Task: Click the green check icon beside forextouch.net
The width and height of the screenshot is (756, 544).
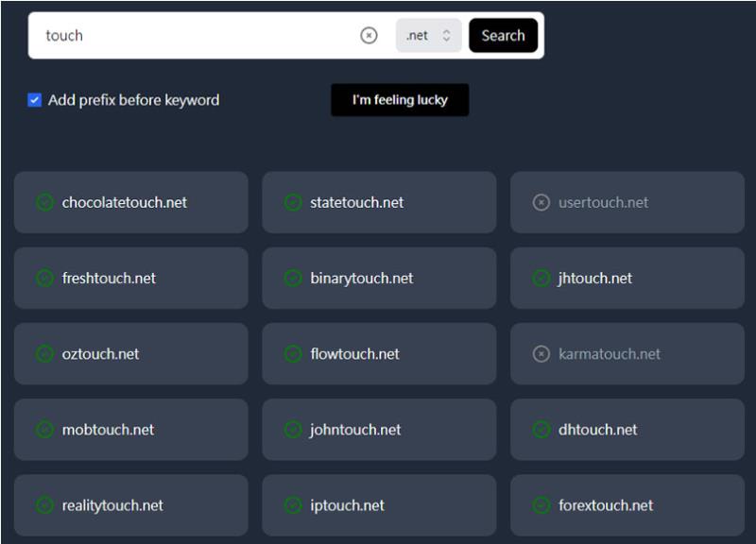Action: click(541, 505)
